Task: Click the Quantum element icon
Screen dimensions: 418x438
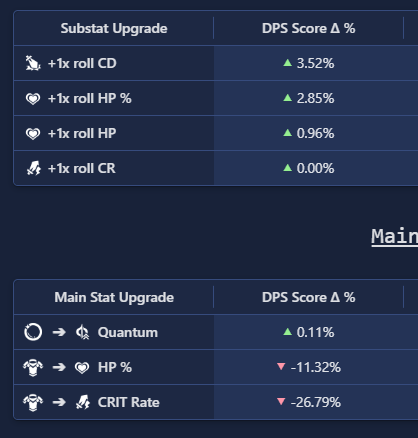Action: 82,332
